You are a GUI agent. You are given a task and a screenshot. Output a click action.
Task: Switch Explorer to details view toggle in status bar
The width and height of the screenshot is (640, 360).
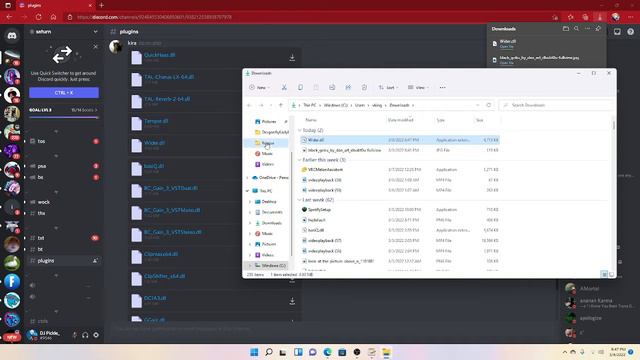click(x=604, y=274)
